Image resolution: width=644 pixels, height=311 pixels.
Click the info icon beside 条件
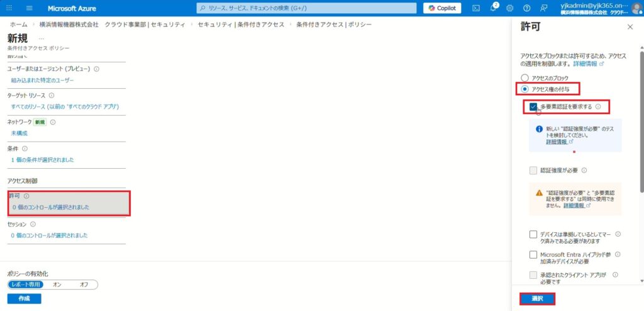tap(25, 149)
